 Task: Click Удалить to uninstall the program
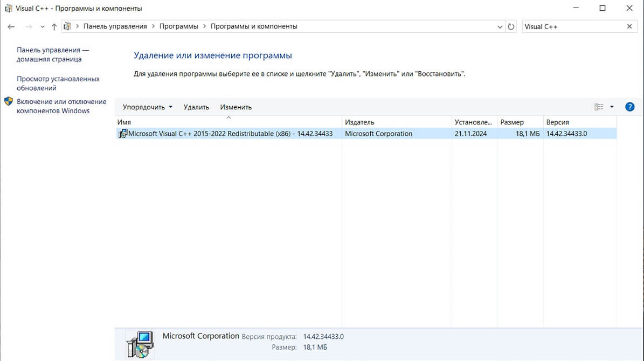point(196,107)
